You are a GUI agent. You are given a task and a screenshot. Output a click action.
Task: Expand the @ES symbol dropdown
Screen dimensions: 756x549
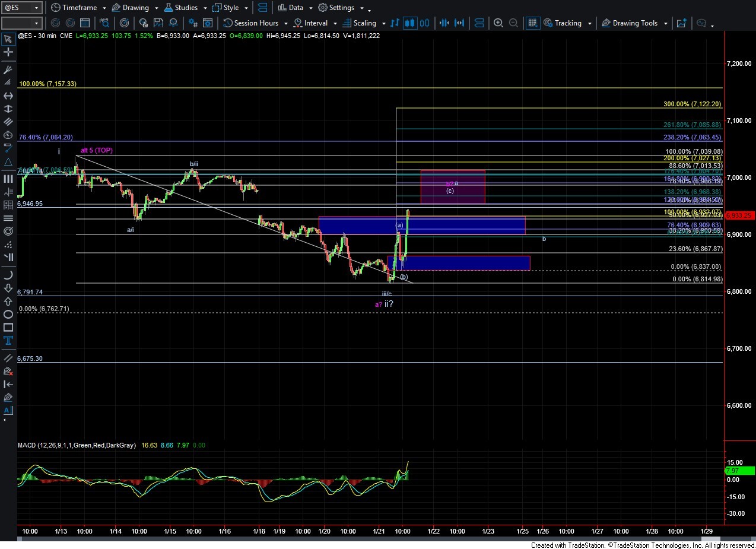[x=36, y=8]
